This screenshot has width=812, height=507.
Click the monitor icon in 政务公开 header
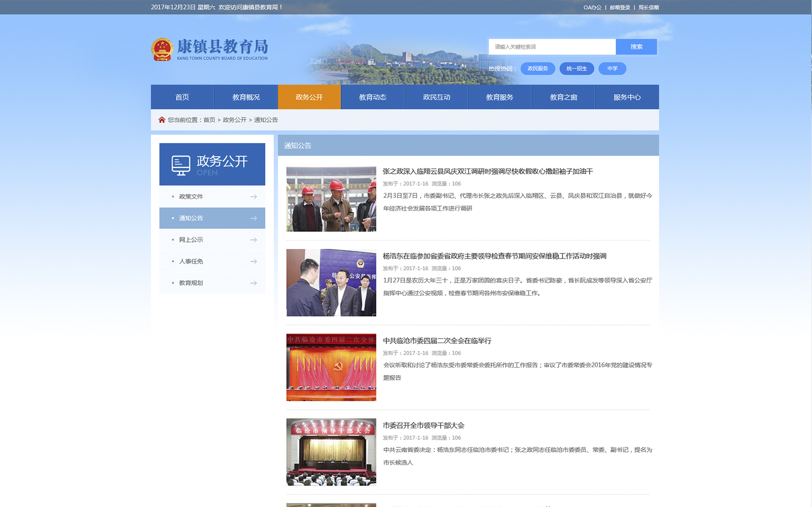(180, 165)
